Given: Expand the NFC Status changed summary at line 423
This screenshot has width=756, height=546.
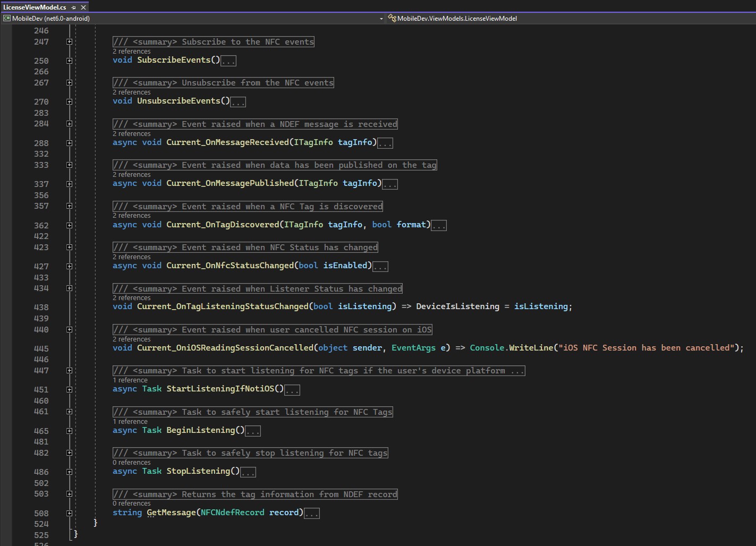Looking at the screenshot, I should [69, 247].
